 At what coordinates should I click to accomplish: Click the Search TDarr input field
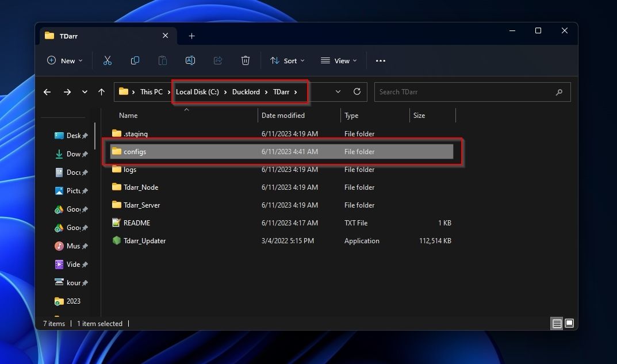466,92
